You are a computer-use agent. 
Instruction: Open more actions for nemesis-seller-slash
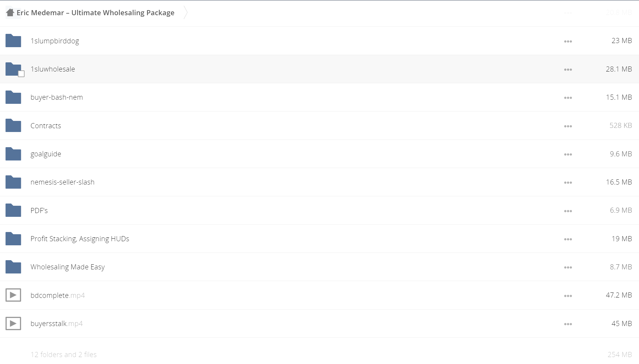coord(568,183)
